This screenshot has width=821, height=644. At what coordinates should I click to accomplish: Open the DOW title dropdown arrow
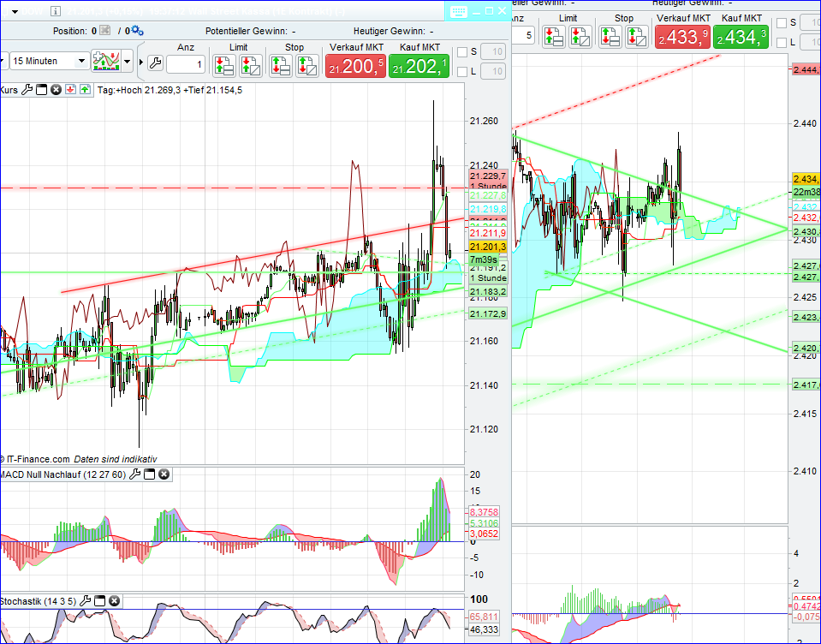[15, 11]
